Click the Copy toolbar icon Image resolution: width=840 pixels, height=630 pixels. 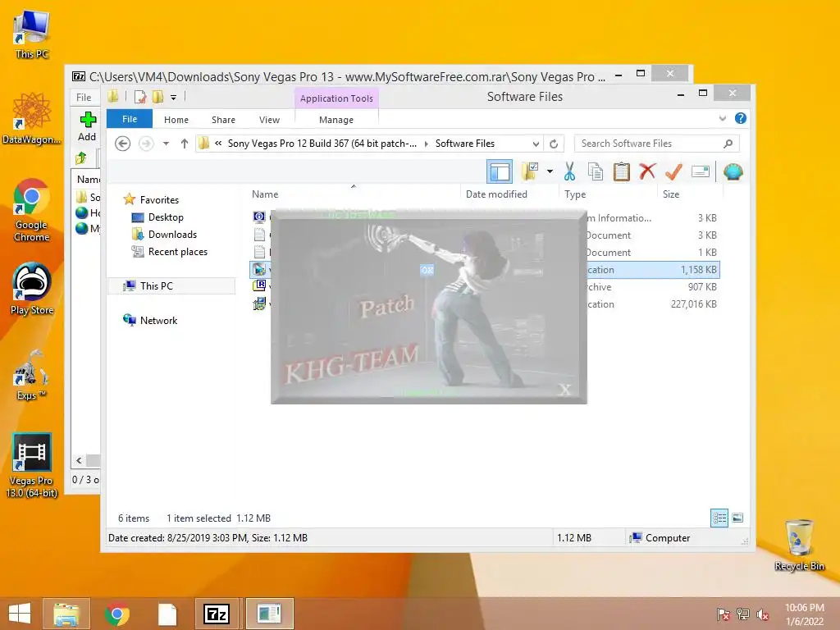[x=596, y=172]
